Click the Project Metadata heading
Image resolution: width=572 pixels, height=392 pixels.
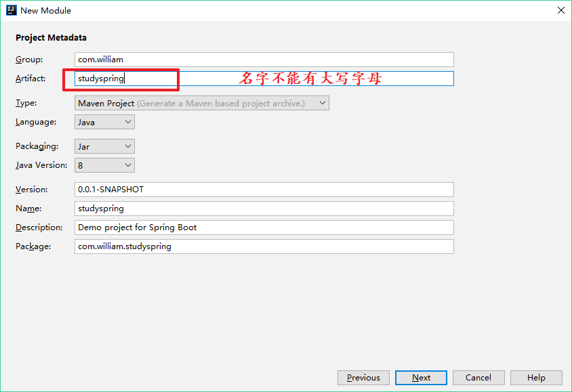click(51, 37)
